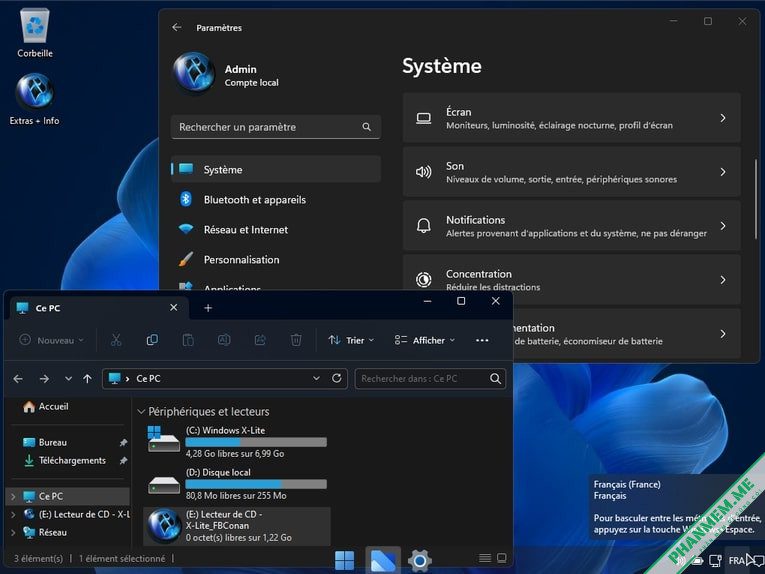Click the Rename icon in Explorer toolbar
The height and width of the screenshot is (574, 765).
(224, 340)
